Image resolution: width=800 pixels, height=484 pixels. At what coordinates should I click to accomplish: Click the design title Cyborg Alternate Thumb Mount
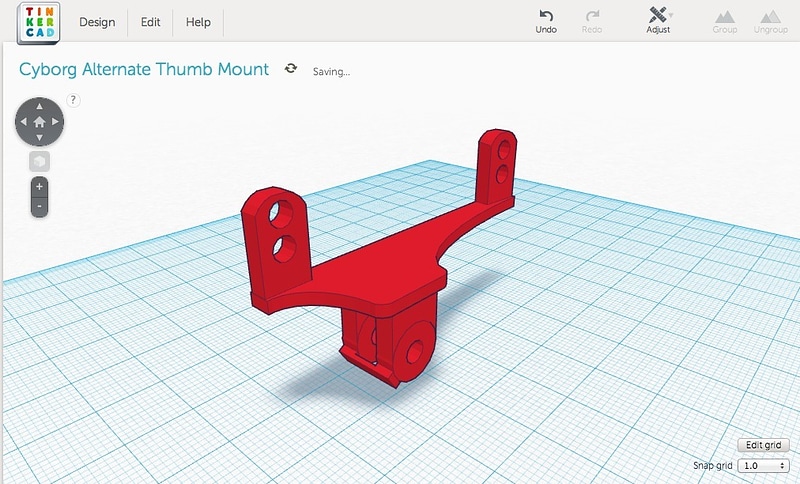pyautogui.click(x=144, y=69)
